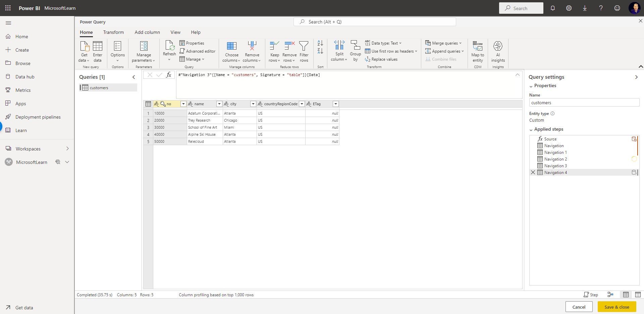Open the 'city' column filter dropdown
644x314 pixels.
coord(253,104)
